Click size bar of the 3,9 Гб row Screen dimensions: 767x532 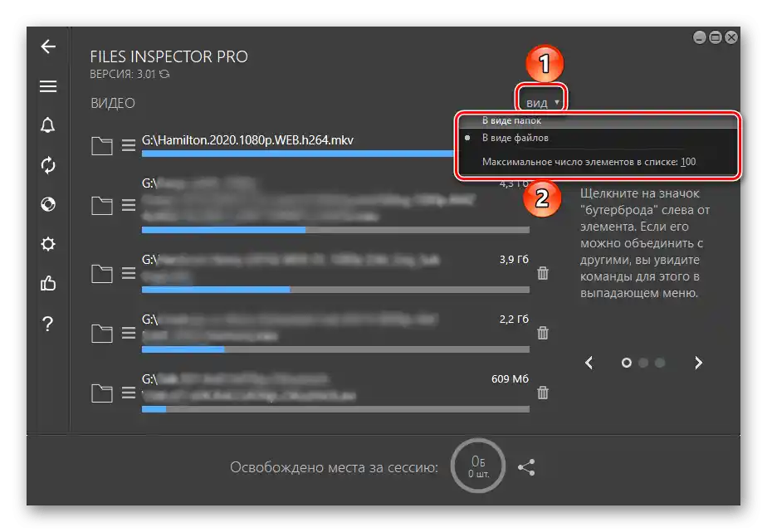[335, 290]
